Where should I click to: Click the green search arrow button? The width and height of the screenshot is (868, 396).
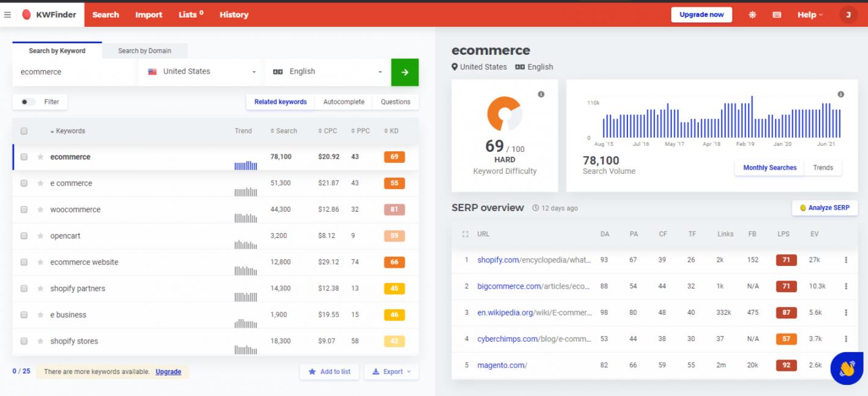(405, 72)
